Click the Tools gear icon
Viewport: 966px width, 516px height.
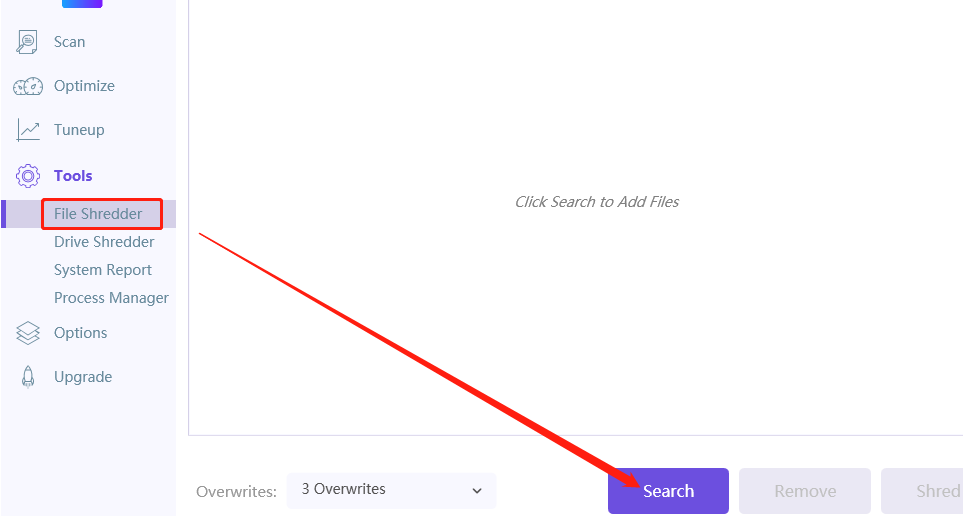coord(27,176)
